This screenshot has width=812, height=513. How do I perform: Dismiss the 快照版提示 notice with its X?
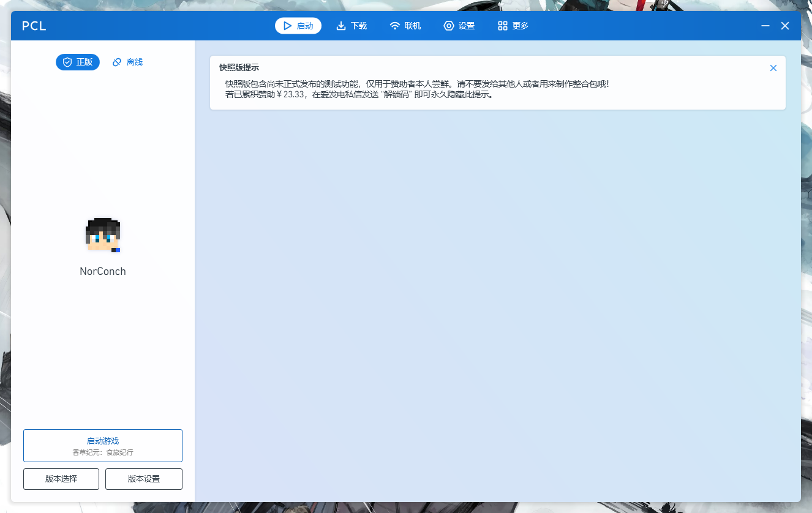pyautogui.click(x=773, y=68)
